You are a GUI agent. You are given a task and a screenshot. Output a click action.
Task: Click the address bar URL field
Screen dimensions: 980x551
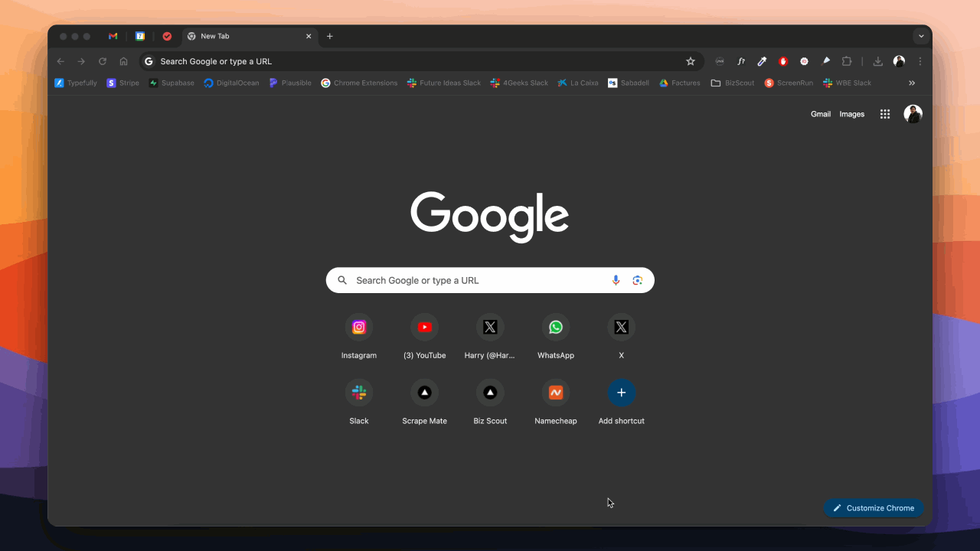(x=421, y=61)
